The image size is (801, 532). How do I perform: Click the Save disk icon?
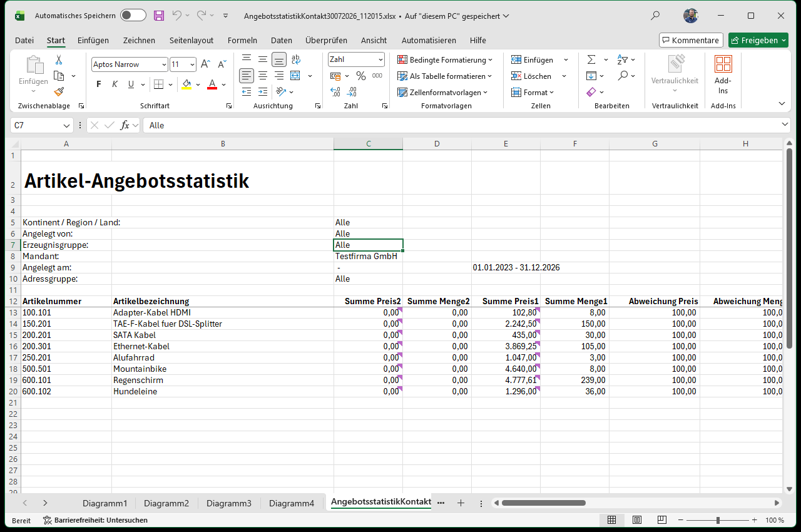[x=159, y=16]
